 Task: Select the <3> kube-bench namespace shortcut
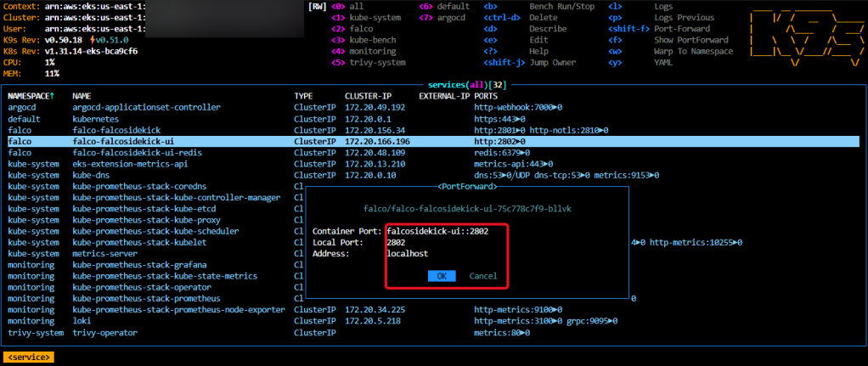364,40
